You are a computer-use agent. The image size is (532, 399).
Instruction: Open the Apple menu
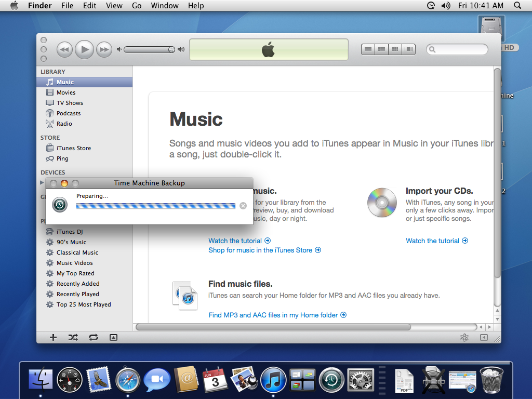tap(14, 5)
